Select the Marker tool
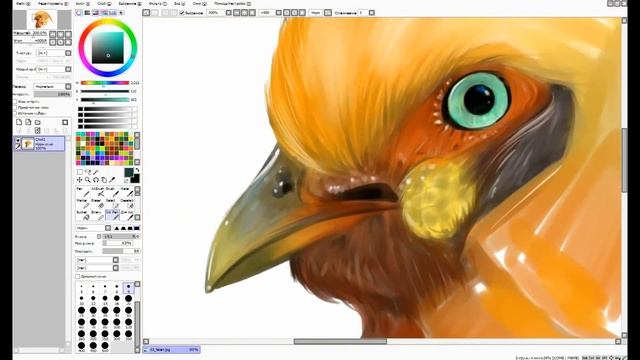Image resolution: width=640 pixels, height=360 pixels. point(82,203)
